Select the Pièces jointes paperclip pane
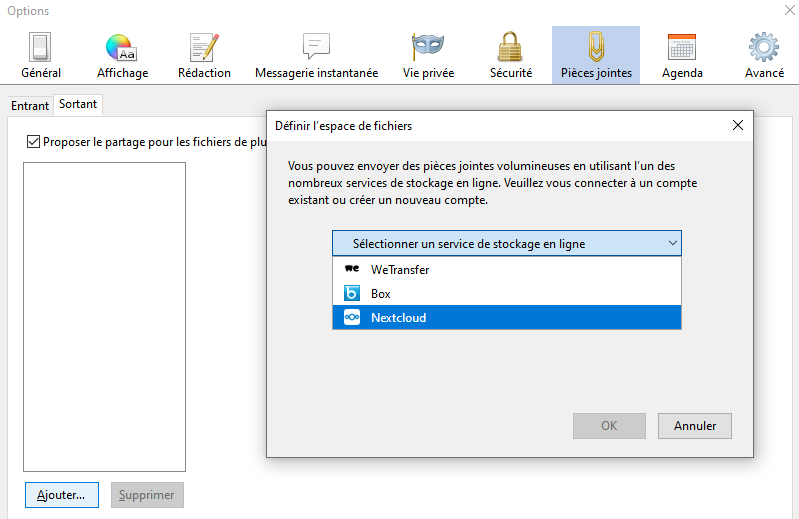Image resolution: width=799 pixels, height=519 pixels. click(596, 55)
